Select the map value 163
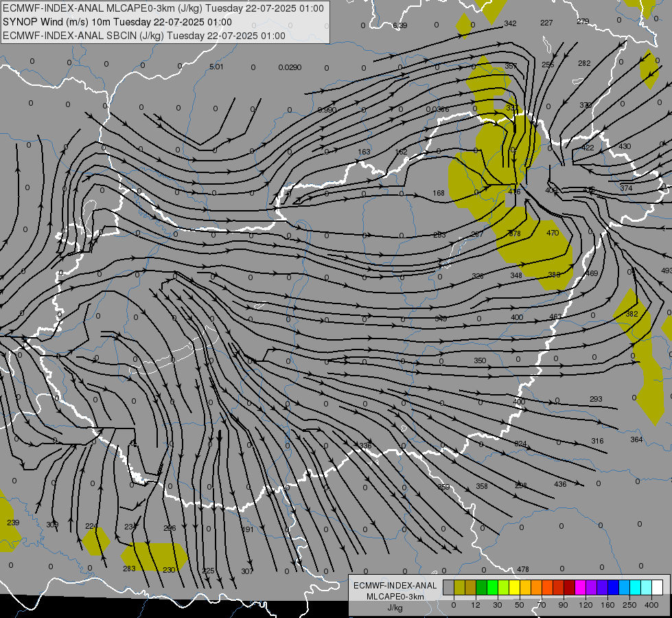Image resolution: width=672 pixels, height=618 pixels. pos(364,152)
